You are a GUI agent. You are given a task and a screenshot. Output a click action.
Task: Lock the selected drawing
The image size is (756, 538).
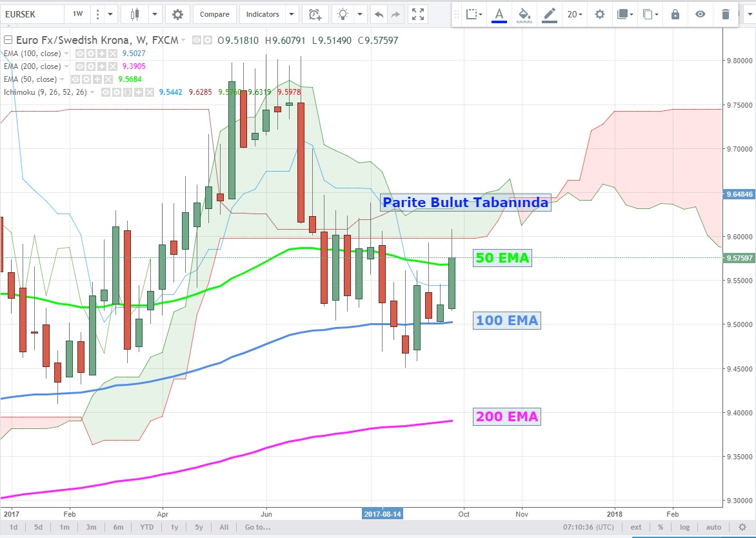point(675,14)
